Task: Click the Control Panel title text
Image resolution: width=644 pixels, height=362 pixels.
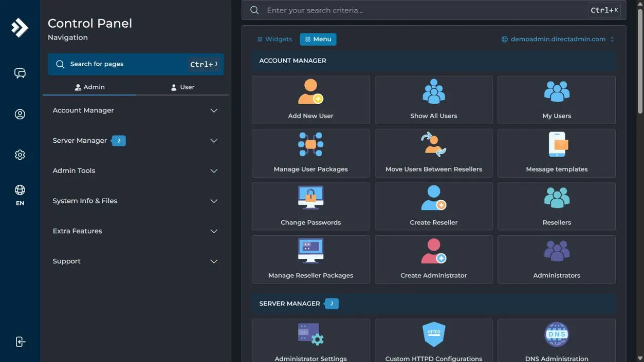Action: click(x=90, y=24)
